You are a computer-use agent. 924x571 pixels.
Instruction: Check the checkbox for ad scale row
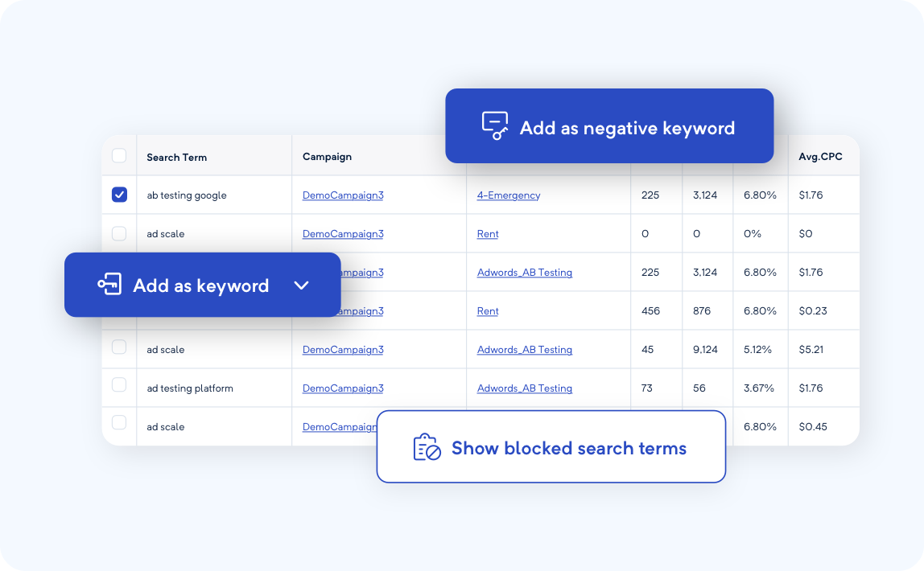(119, 233)
